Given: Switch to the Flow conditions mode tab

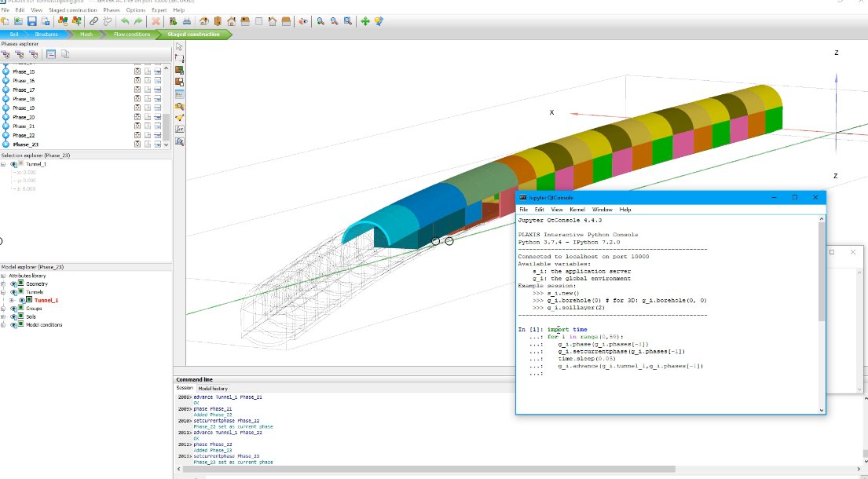Looking at the screenshot, I should (132, 35).
